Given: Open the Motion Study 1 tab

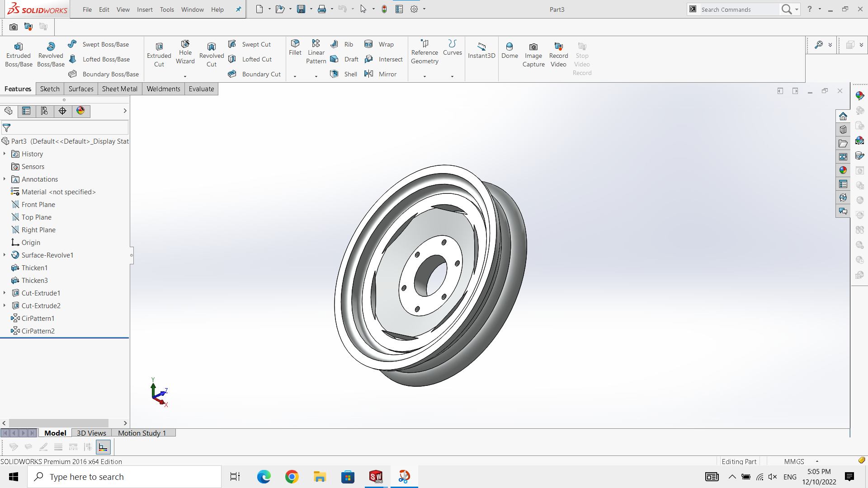Looking at the screenshot, I should pos(142,433).
